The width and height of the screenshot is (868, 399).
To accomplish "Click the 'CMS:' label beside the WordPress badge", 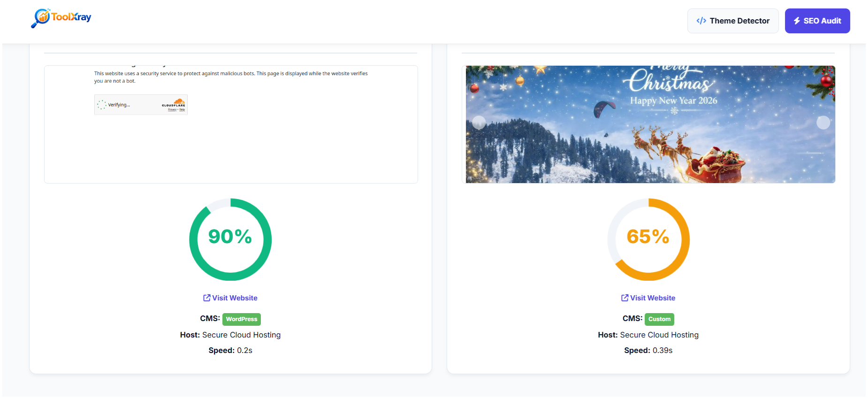I will (210, 319).
